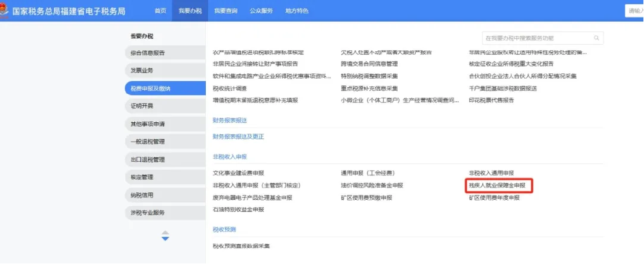
Task: Select 综合信息报告 in the sidebar
Action: point(148,53)
